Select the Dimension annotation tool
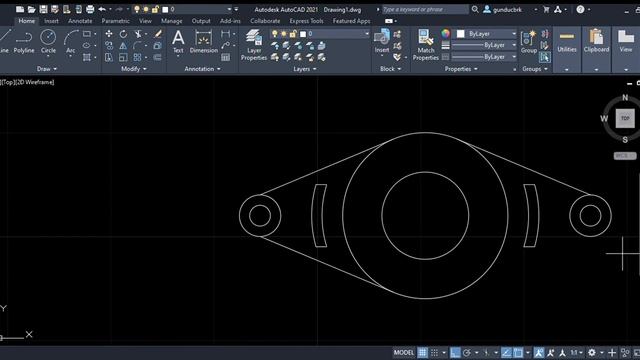Viewport: 640px width, 360px height. (204, 42)
